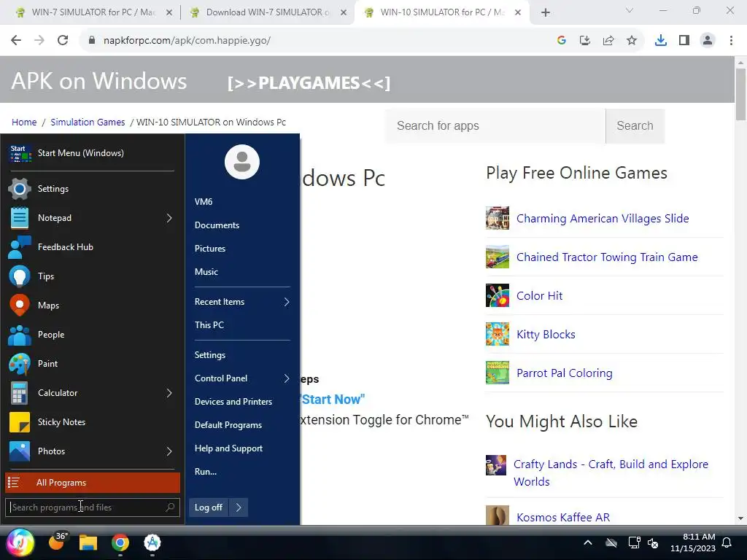The image size is (747, 560).
Task: Open Chained Tractor Towing Train Game
Action: coord(607,257)
